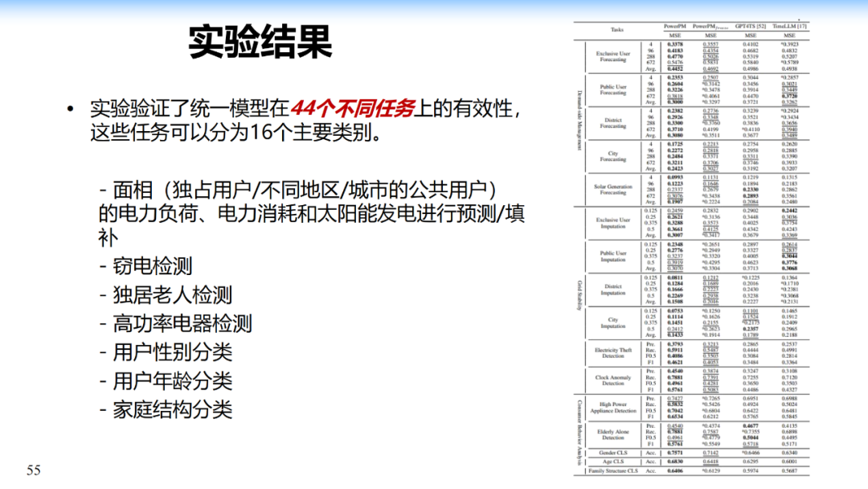Click the 'Public User Forecasting' row label
The image size is (868, 489).
point(612,90)
